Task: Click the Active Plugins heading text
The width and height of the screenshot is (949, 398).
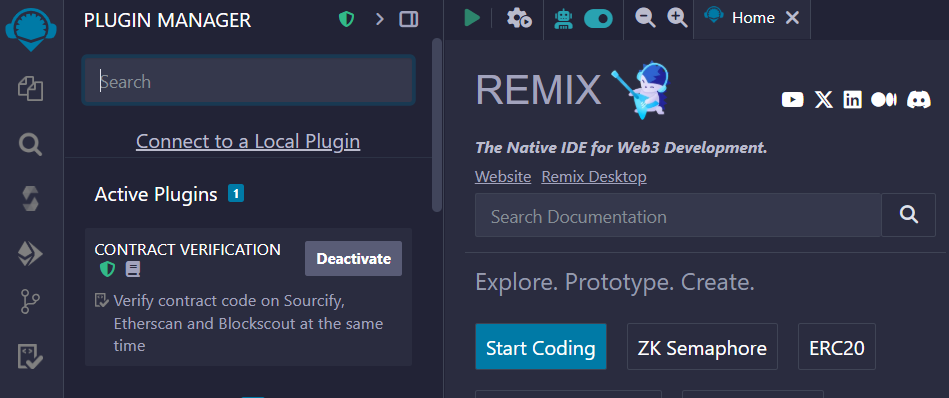Action: point(156,194)
